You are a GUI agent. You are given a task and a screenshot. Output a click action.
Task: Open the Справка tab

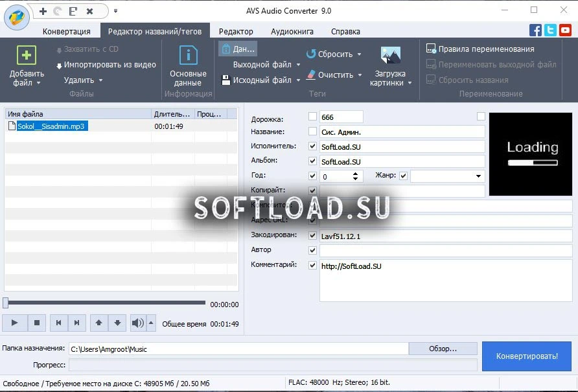click(x=345, y=31)
